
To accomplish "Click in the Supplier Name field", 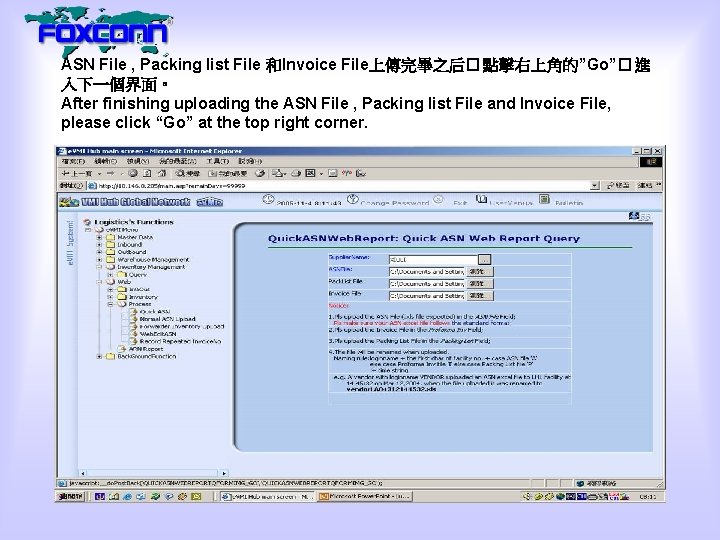I will [433, 260].
